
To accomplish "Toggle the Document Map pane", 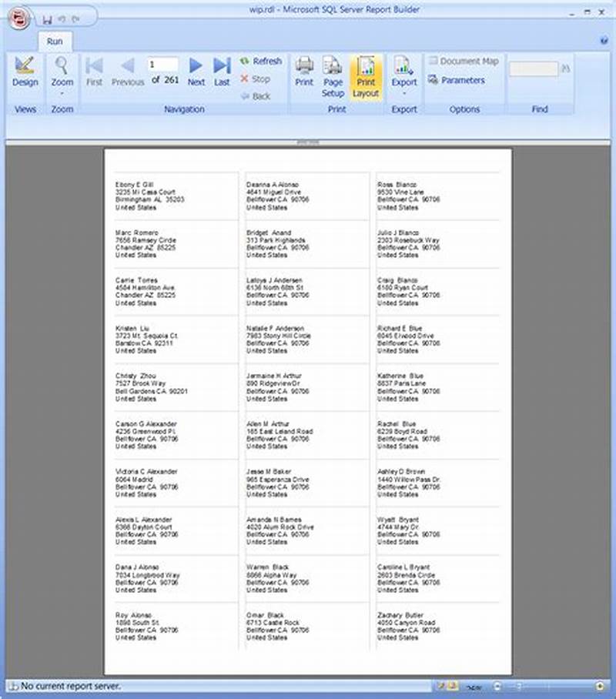I will [x=466, y=61].
